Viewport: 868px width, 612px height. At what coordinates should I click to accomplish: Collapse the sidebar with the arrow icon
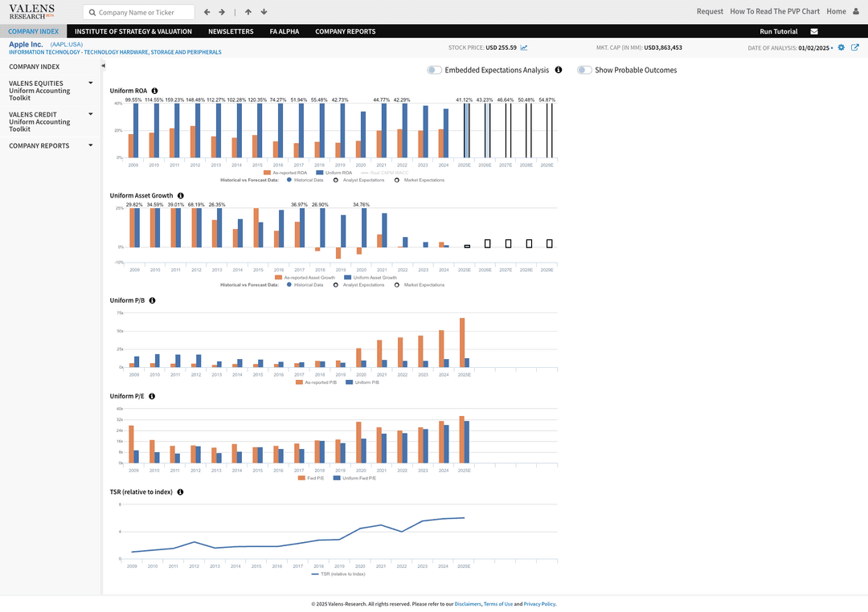pyautogui.click(x=103, y=66)
